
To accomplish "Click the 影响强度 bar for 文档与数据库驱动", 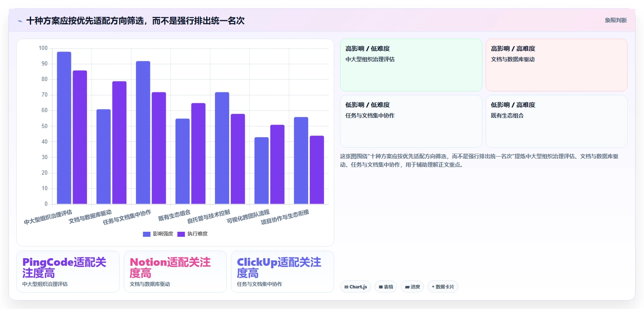I will [104, 157].
